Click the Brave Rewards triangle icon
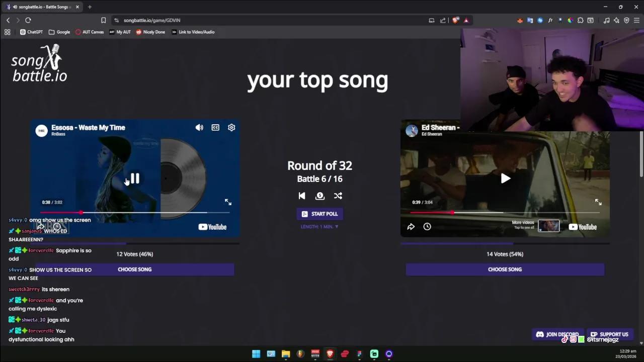Screen dimensions: 644x362 coord(466,20)
